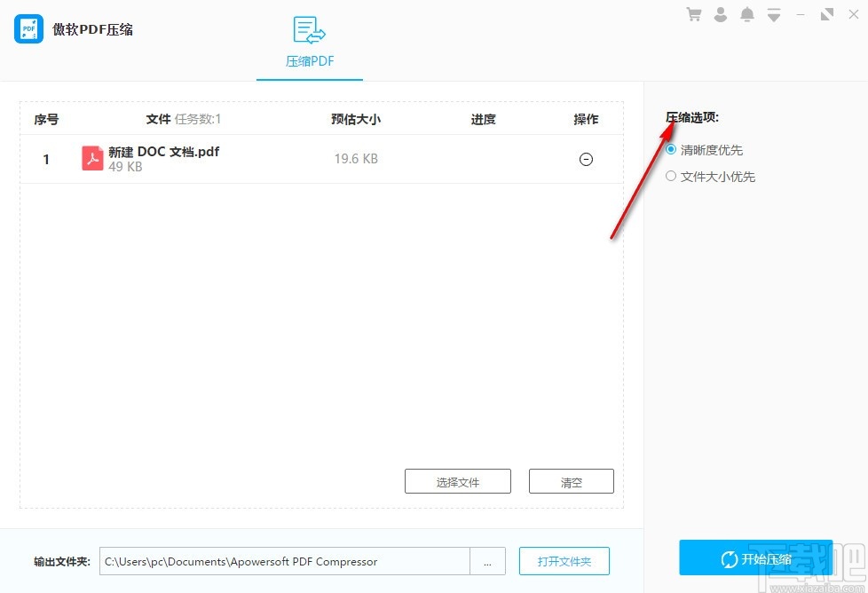Image resolution: width=868 pixels, height=593 pixels.
Task: Check notifications via the bell icon
Action: click(x=746, y=14)
